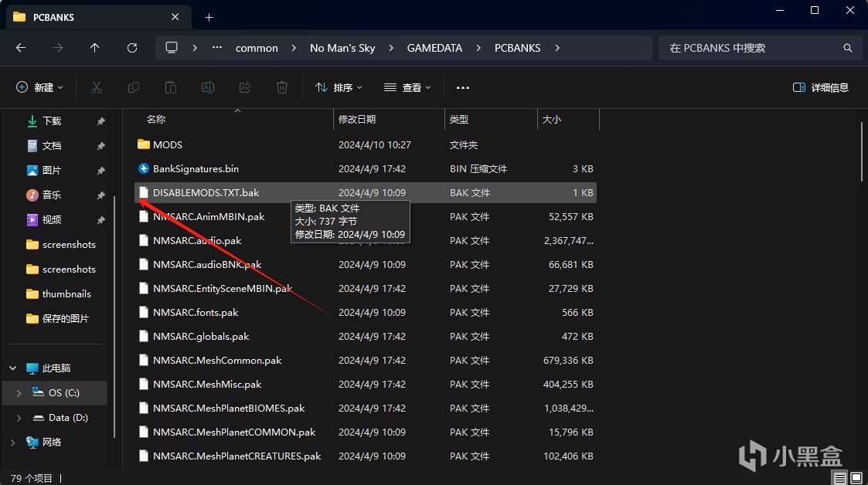Go up one folder level
This screenshot has width=868, height=485.
pyautogui.click(x=94, y=48)
